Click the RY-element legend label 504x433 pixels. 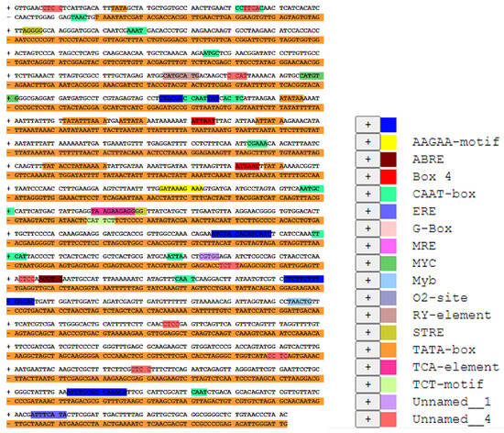pyautogui.click(x=452, y=316)
